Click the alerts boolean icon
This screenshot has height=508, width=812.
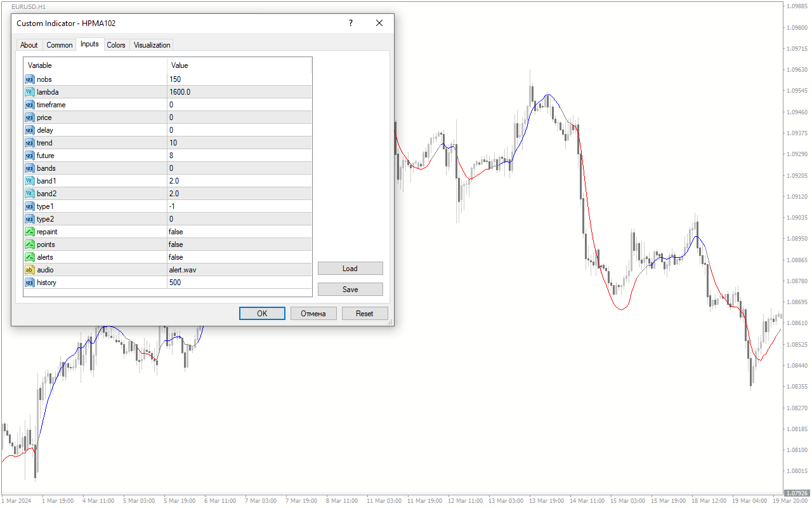pyautogui.click(x=29, y=257)
